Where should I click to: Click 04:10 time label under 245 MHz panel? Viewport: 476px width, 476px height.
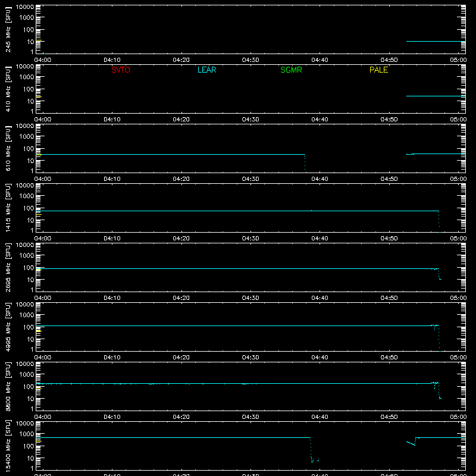112,60
